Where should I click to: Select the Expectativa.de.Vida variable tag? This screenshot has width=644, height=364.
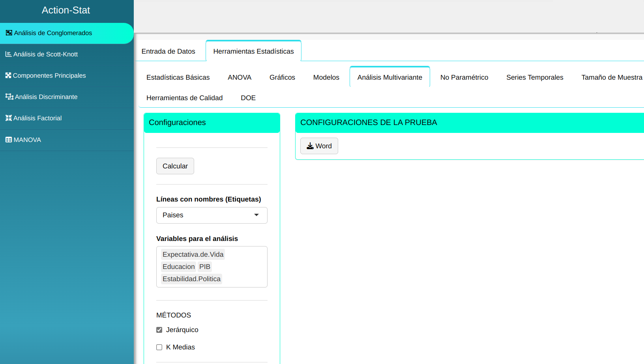tap(193, 255)
